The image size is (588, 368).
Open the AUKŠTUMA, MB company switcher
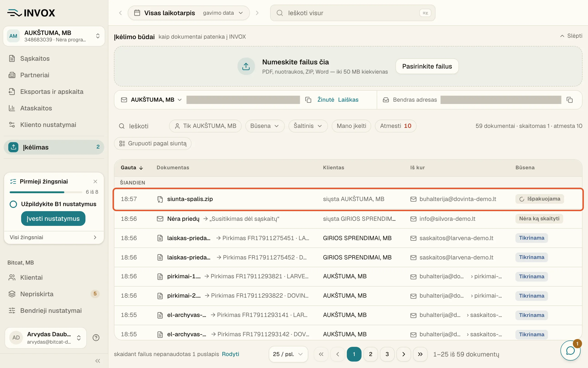(54, 36)
